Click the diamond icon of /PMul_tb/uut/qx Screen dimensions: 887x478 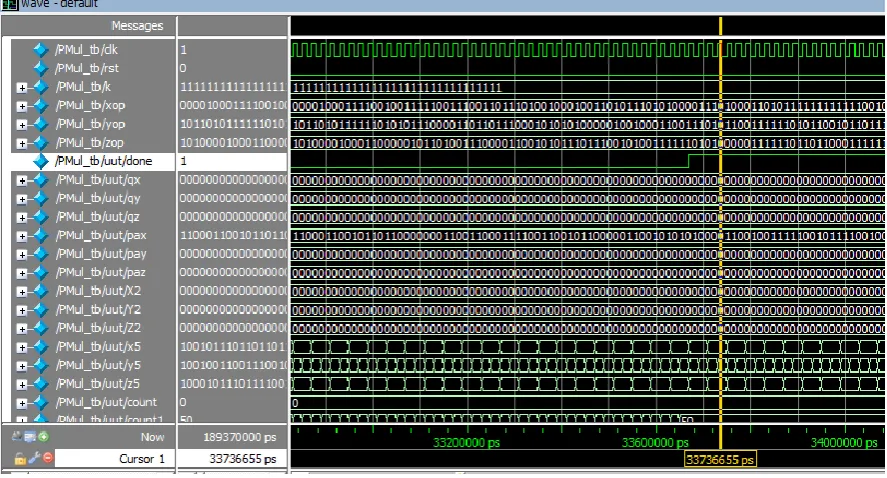[x=41, y=180]
